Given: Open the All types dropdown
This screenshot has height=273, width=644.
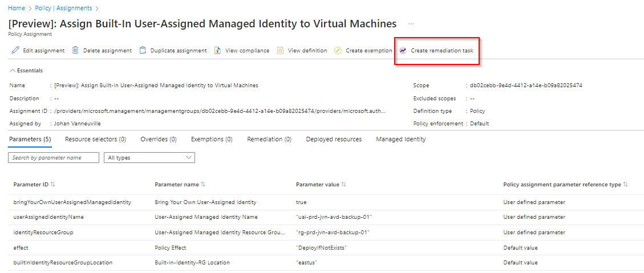Looking at the screenshot, I should click(149, 158).
